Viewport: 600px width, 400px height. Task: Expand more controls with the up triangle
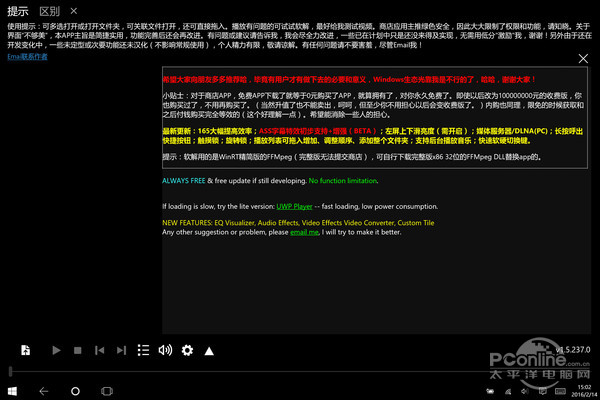pyautogui.click(x=209, y=351)
